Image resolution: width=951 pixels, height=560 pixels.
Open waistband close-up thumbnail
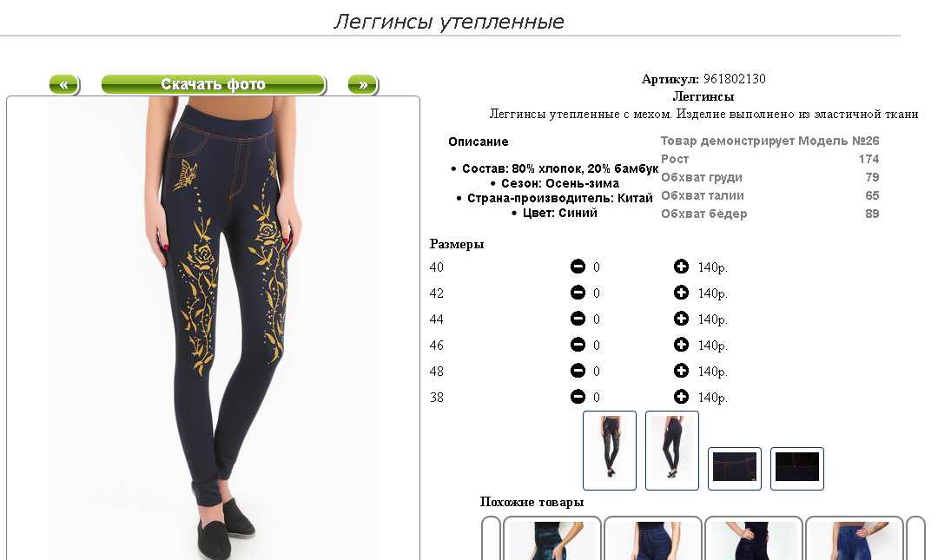coord(735,469)
